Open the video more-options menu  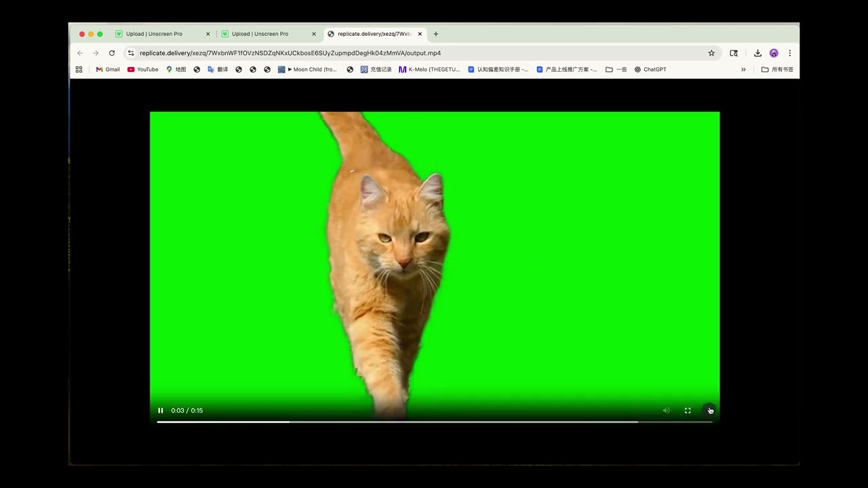pyautogui.click(x=709, y=410)
